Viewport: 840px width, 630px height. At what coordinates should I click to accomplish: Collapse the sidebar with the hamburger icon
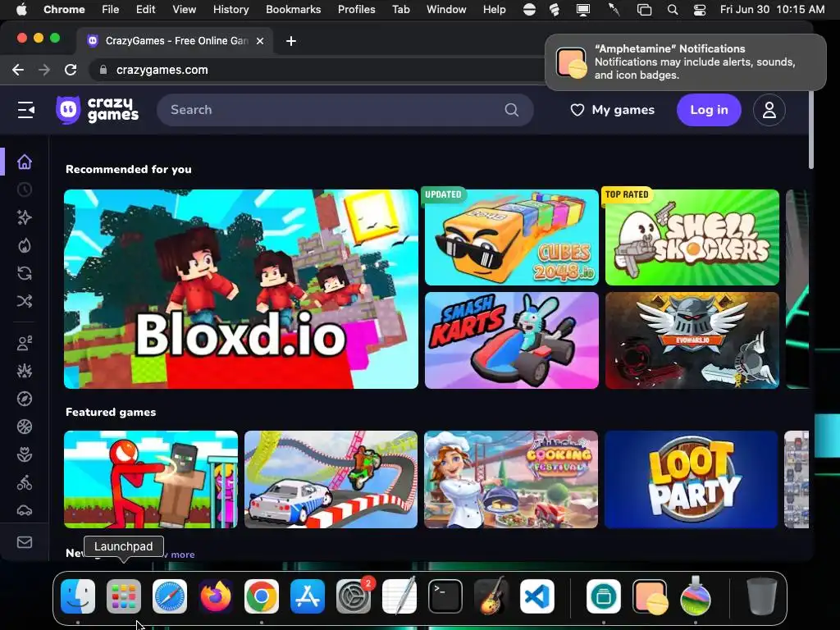click(x=25, y=110)
